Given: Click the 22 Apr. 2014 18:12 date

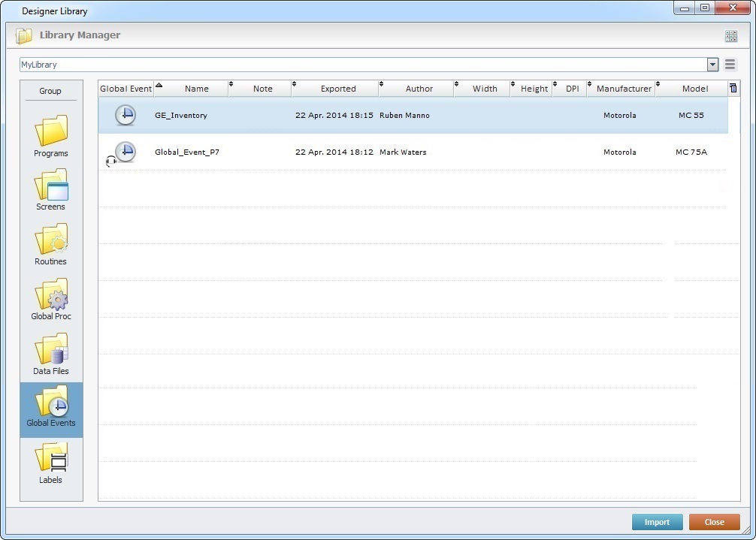Looking at the screenshot, I should [x=334, y=152].
